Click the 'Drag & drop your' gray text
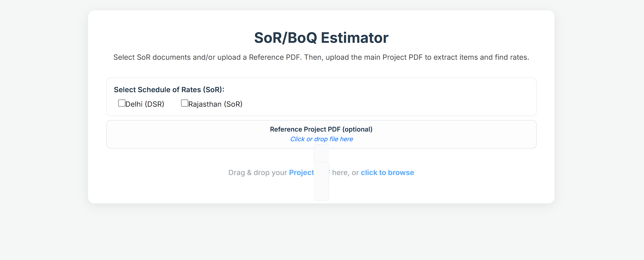 257,173
